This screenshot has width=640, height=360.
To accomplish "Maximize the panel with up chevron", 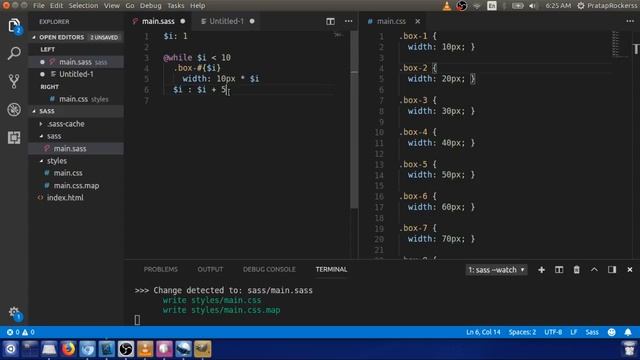I will 594,270.
